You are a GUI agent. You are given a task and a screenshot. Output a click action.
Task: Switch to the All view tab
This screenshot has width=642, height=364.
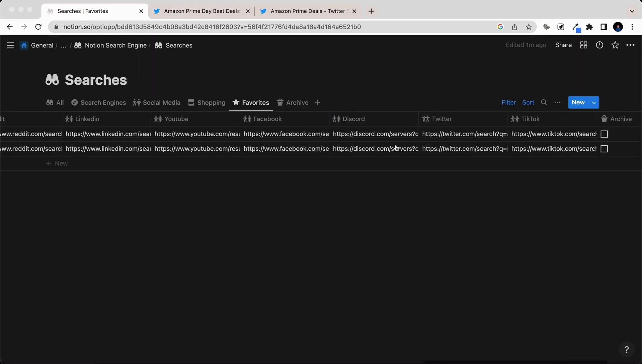[x=55, y=103]
